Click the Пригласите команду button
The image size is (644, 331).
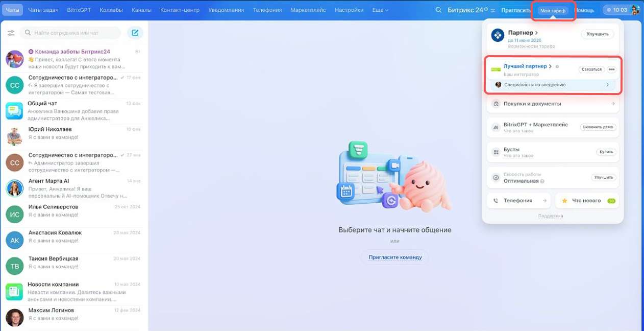point(395,257)
